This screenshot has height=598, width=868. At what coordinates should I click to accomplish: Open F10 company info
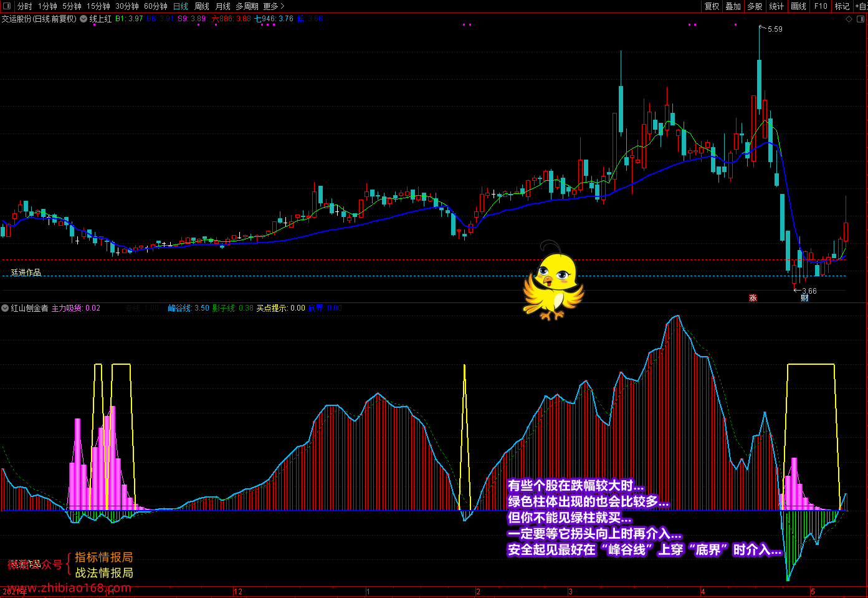(821, 6)
